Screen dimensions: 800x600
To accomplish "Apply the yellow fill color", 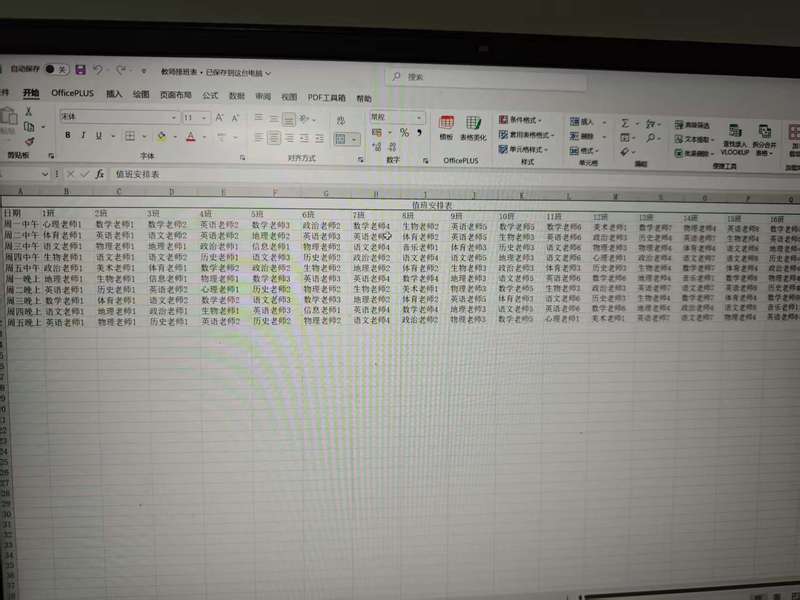I will pyautogui.click(x=162, y=137).
